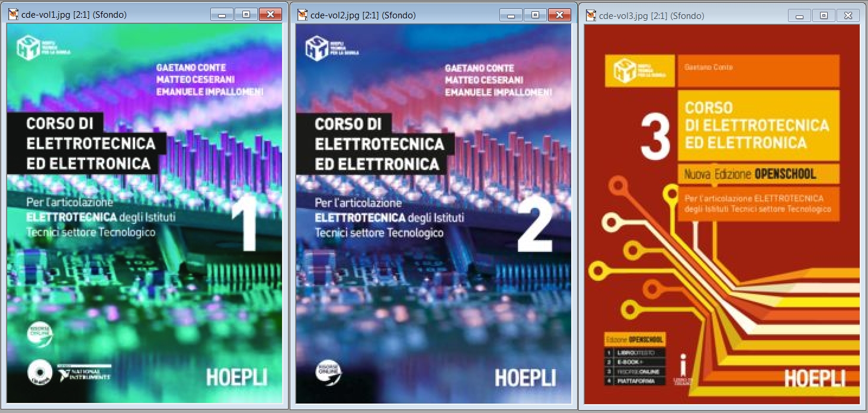Click the HOEPLI logo on volume 1 cover
Screen dimensions: 868x413
[236, 377]
